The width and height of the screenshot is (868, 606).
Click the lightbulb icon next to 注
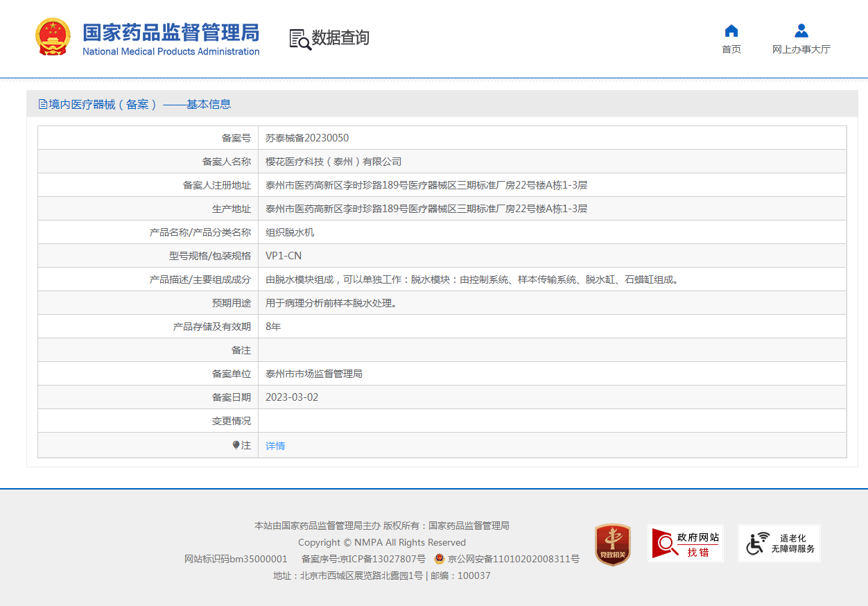(x=236, y=445)
